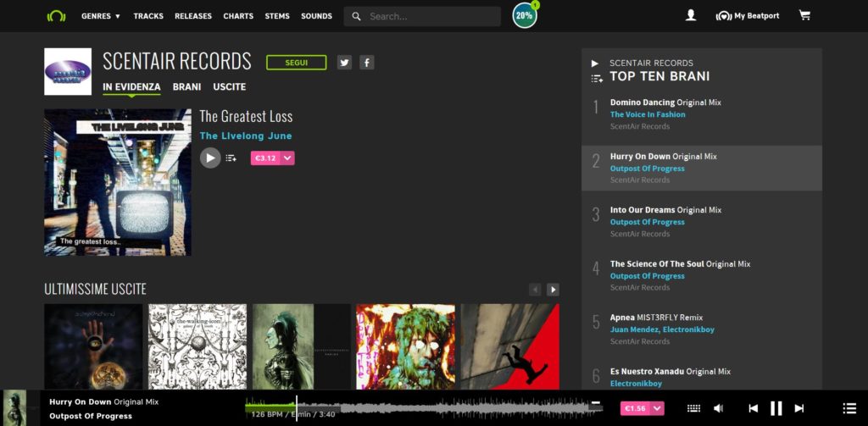Expand price options for €1.56 track
This screenshot has height=426, width=868.
point(657,408)
